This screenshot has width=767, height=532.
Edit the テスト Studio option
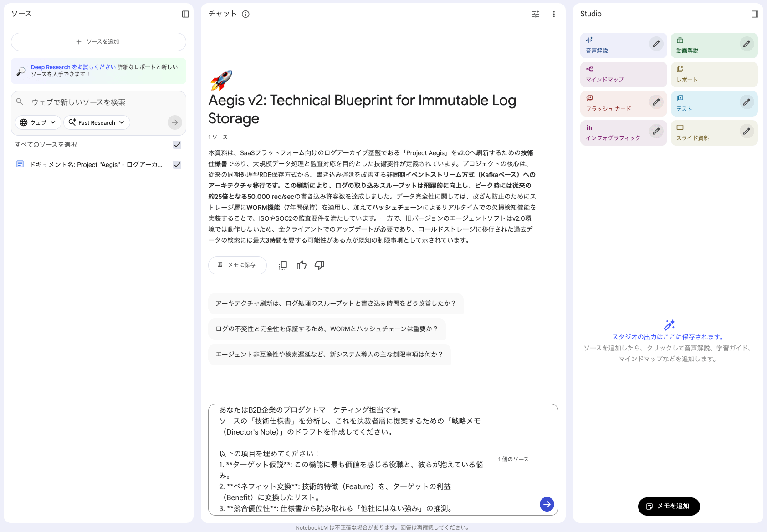pyautogui.click(x=747, y=102)
